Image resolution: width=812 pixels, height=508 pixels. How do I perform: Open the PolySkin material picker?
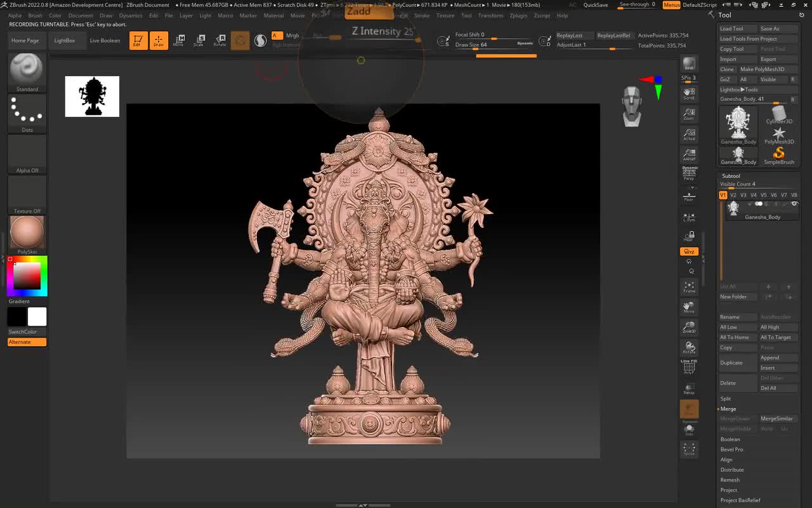click(x=27, y=235)
